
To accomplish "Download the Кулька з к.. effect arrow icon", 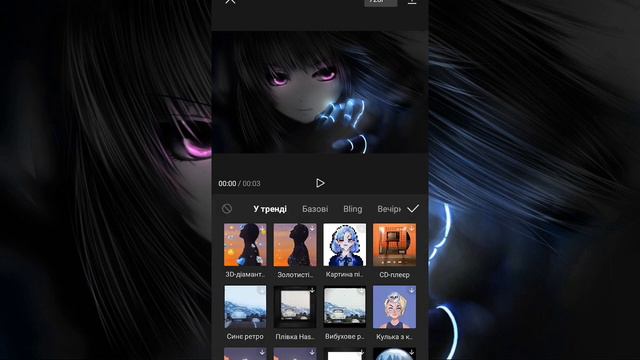I will (x=411, y=290).
